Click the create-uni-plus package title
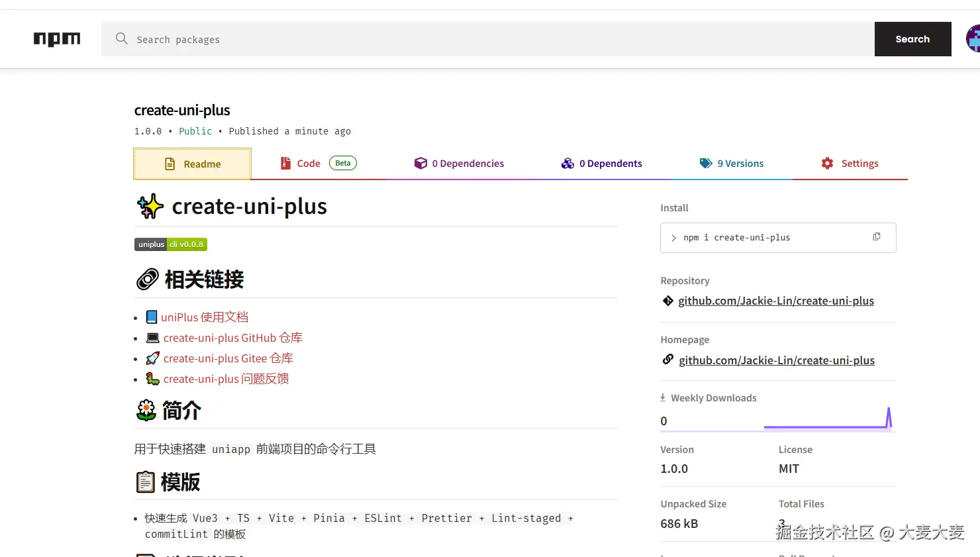This screenshot has height=557, width=980. click(182, 110)
